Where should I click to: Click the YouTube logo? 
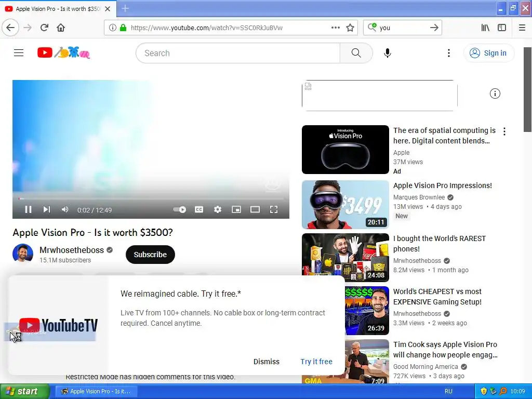click(63, 53)
